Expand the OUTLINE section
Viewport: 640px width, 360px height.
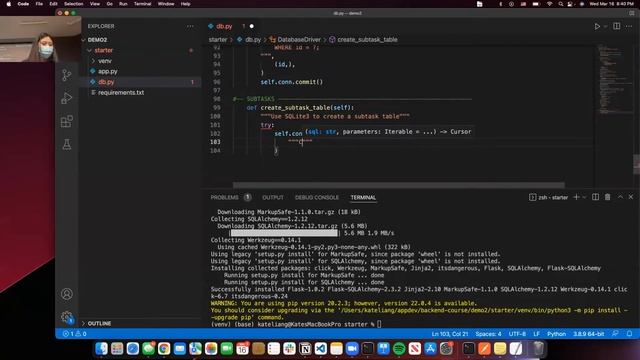click(99, 323)
